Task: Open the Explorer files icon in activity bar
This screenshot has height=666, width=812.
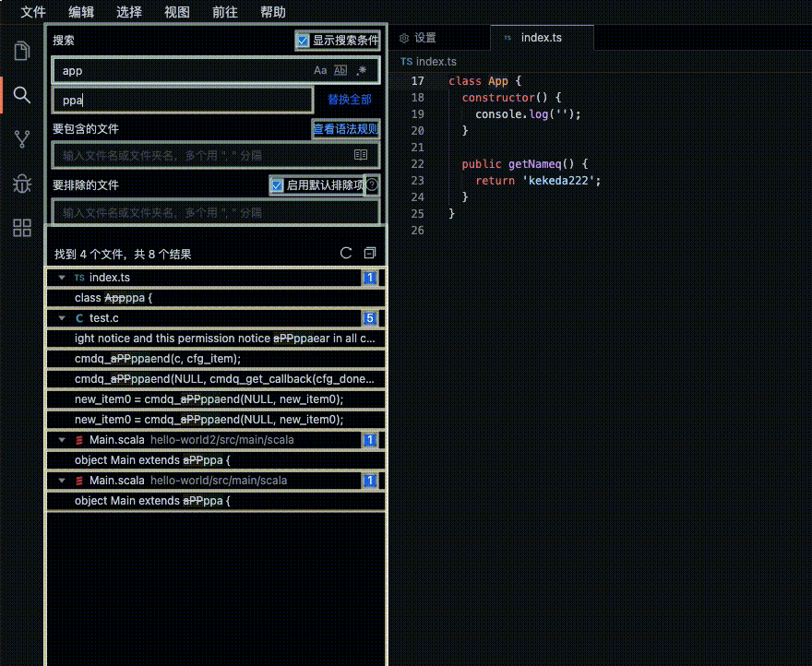Action: pos(22,51)
